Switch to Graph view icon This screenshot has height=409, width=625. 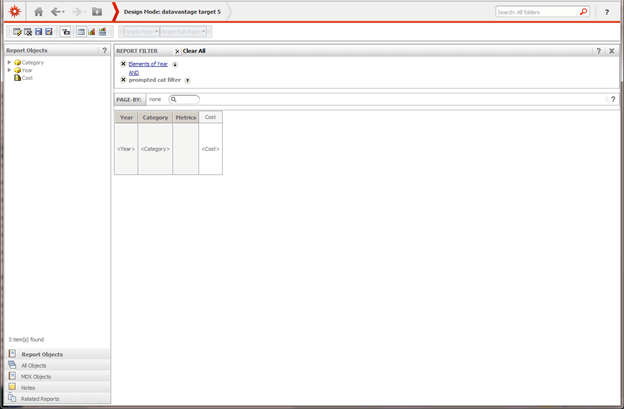coord(92,31)
